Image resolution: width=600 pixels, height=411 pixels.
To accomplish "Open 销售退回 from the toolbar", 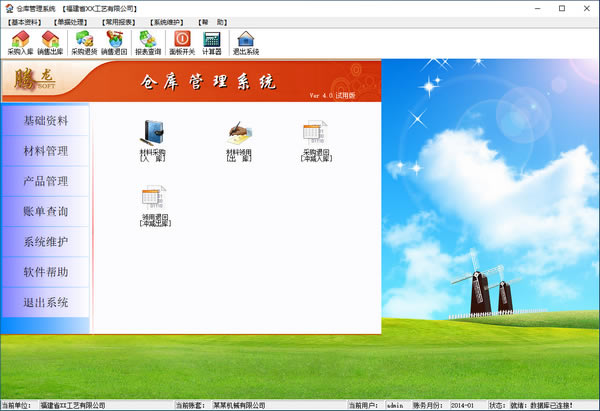I will pos(114,41).
